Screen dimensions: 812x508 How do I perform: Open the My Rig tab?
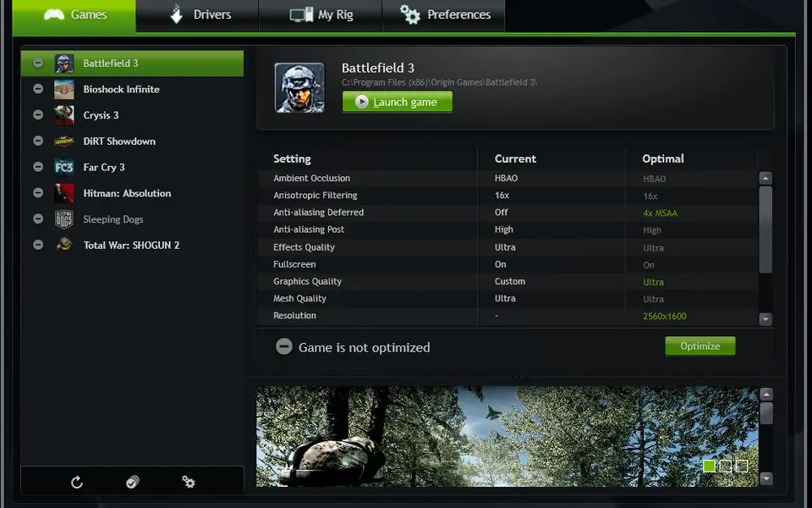pos(321,15)
